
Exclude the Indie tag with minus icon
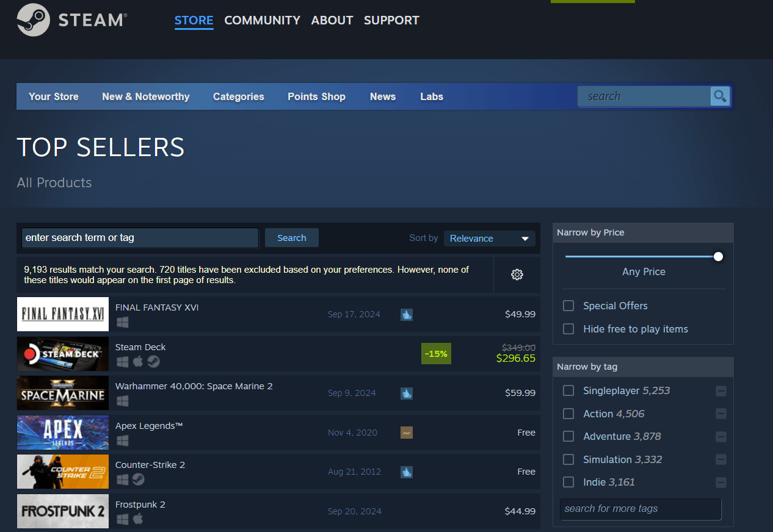coord(721,483)
